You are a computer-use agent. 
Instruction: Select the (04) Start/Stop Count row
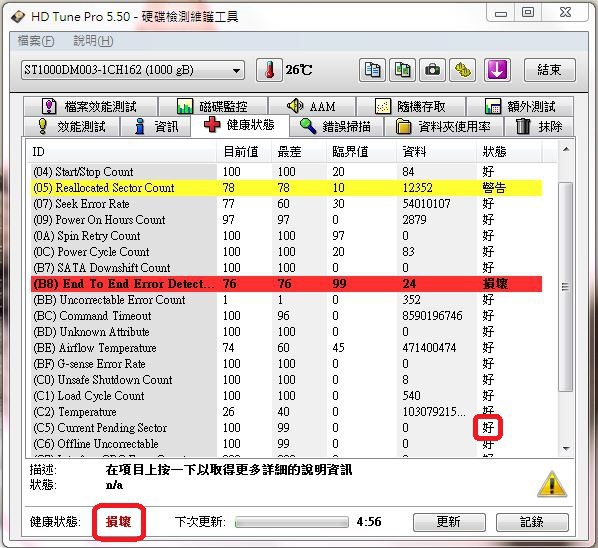(286, 172)
